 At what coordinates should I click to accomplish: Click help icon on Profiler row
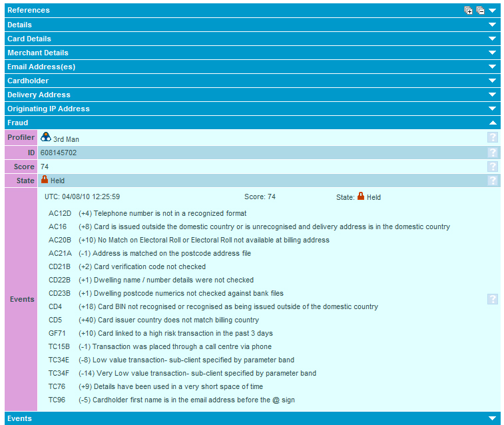pyautogui.click(x=493, y=138)
